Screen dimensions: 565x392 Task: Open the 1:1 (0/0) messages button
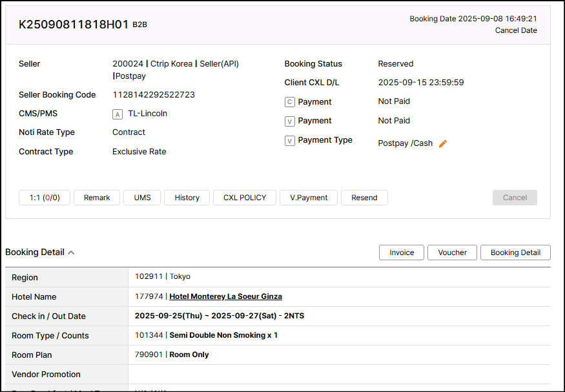pyautogui.click(x=45, y=198)
